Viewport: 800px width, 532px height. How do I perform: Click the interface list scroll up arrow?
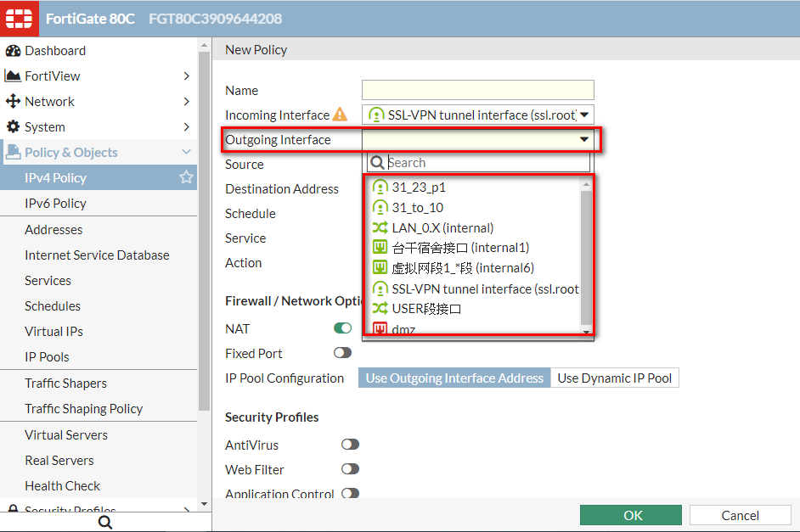(586, 184)
